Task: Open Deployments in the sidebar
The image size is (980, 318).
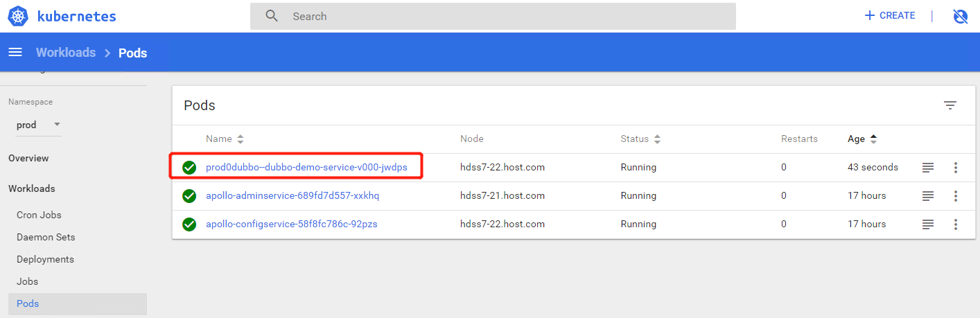Action: 45,259
